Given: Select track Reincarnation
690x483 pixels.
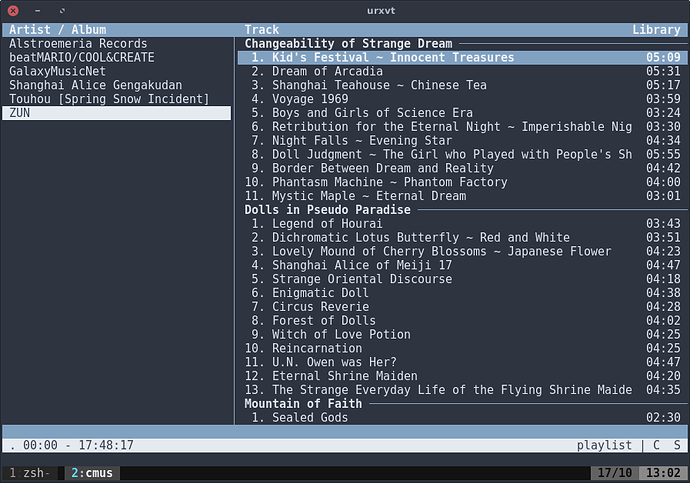Looking at the screenshot, I should 462,348.
